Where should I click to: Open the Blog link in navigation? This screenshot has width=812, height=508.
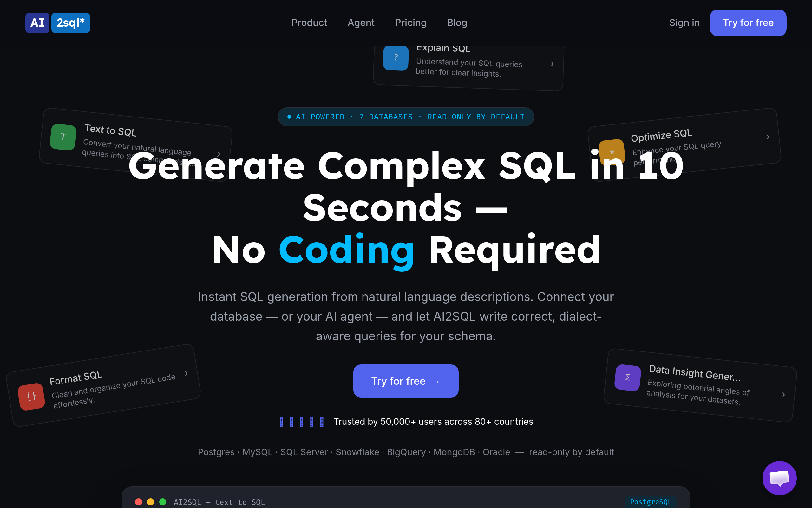[x=457, y=23]
